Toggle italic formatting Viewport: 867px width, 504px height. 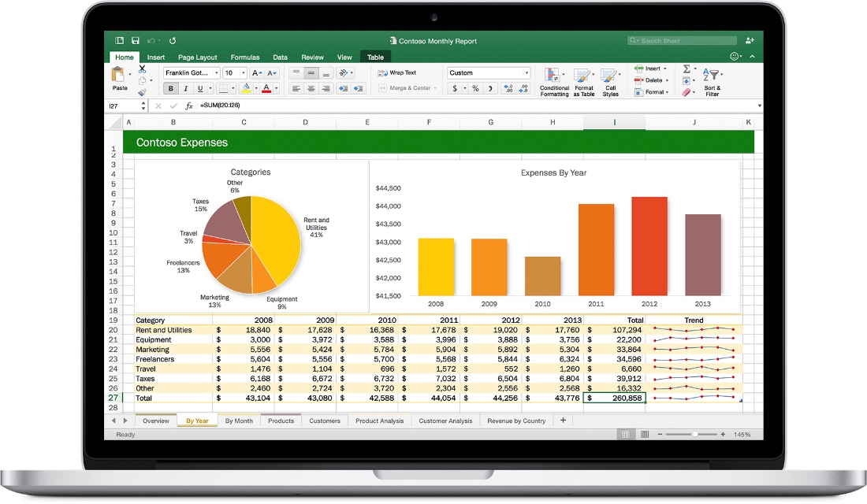tap(185, 88)
